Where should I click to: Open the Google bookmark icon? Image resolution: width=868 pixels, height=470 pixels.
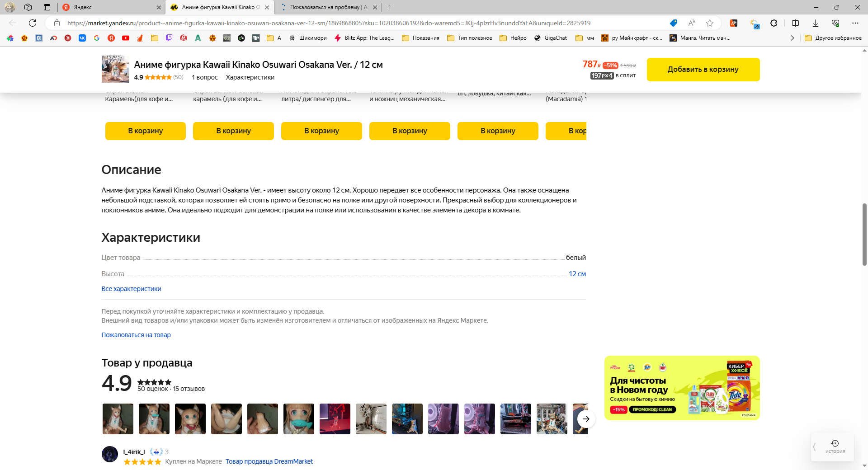97,38
